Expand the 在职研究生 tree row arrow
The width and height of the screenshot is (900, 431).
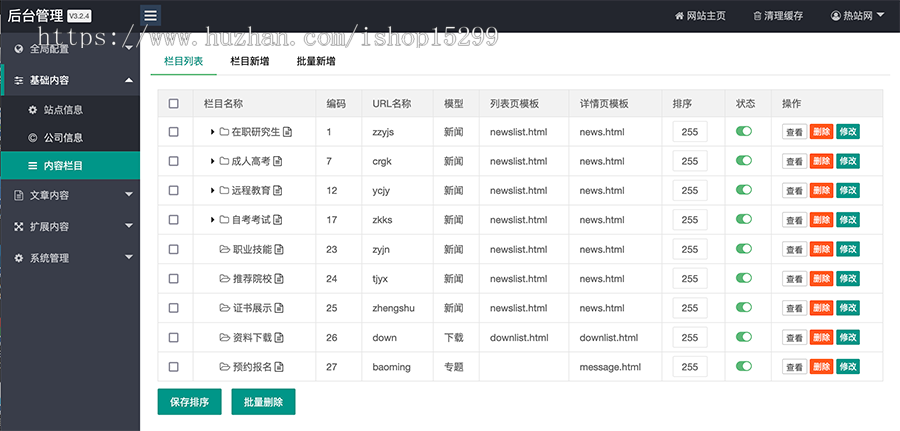click(x=212, y=132)
